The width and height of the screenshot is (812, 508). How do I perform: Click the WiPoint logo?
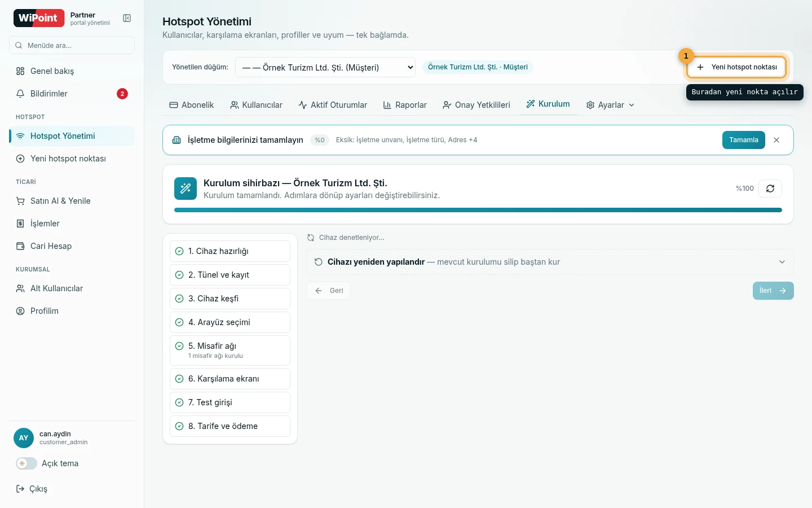[39, 18]
